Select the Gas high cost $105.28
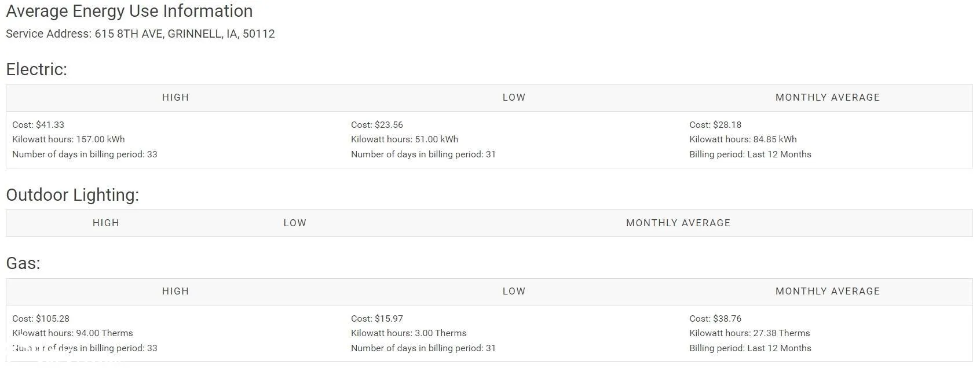The height and width of the screenshot is (383, 980). [41, 319]
